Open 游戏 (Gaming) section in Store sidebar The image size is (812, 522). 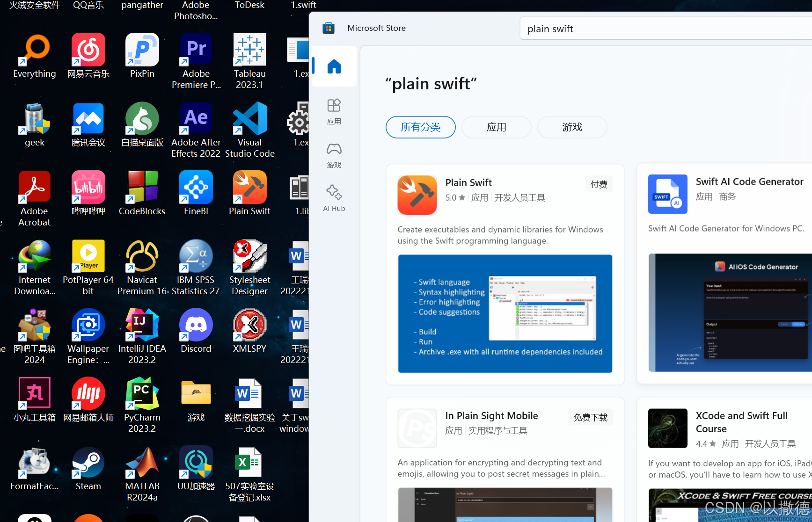pyautogui.click(x=334, y=155)
